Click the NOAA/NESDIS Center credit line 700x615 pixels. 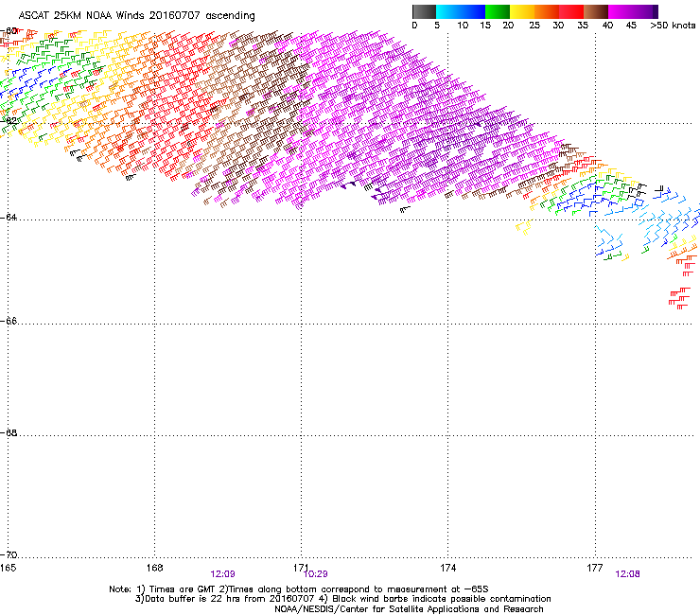[409, 609]
